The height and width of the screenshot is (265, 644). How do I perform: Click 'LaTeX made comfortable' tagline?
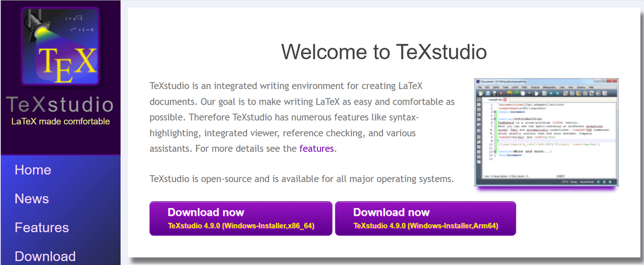(x=60, y=121)
